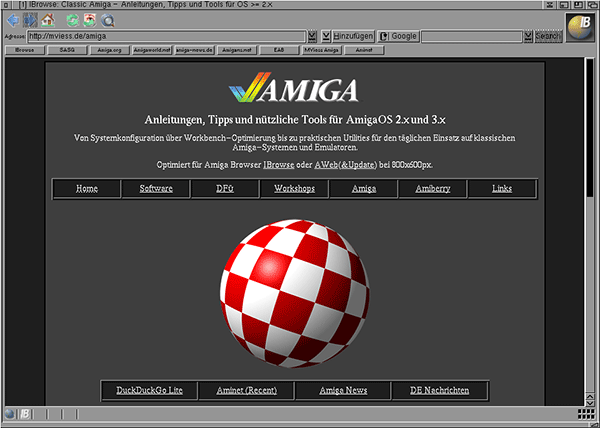600x428 pixels.
Task: Go back with the blue left arrow
Action: coord(13,20)
